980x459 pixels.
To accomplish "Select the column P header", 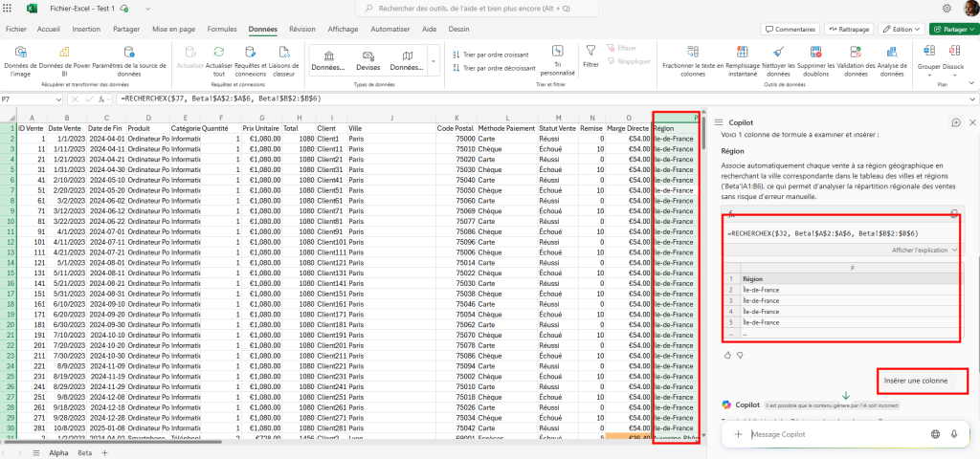I will point(677,117).
